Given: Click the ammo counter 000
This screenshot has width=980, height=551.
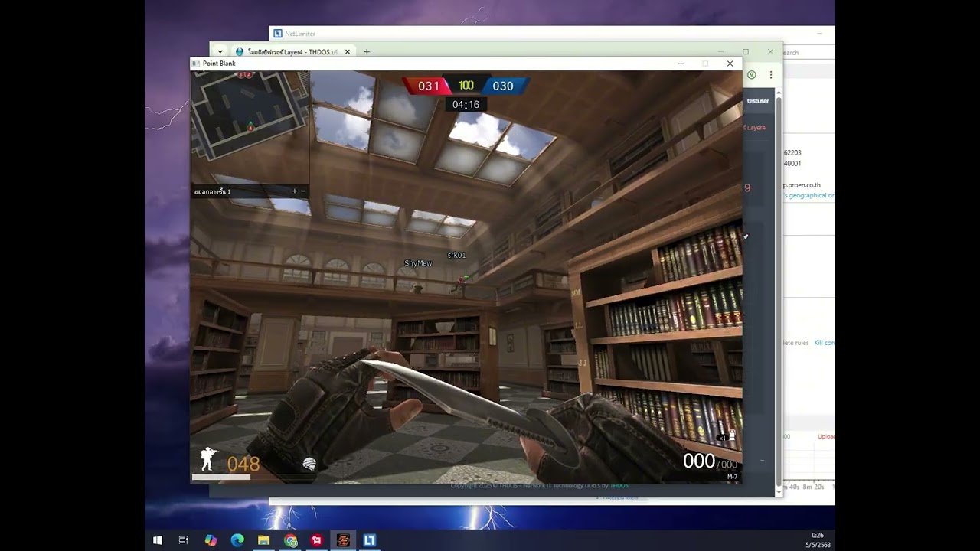Looking at the screenshot, I should tap(698, 461).
